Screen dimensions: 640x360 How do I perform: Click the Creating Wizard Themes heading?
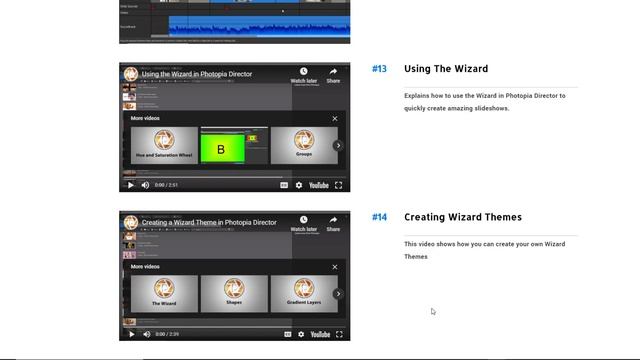point(463,217)
